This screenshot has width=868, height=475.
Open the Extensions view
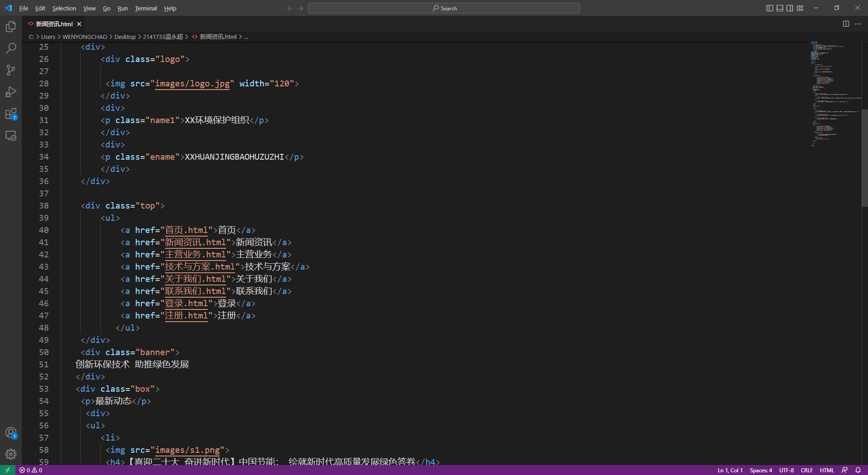coord(11,114)
